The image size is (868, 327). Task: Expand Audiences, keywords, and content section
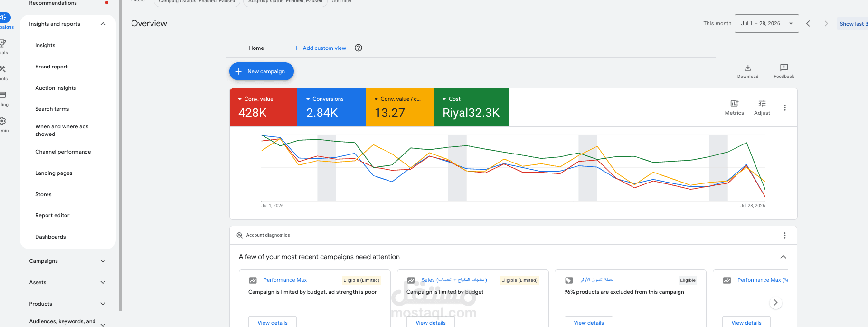tap(103, 324)
